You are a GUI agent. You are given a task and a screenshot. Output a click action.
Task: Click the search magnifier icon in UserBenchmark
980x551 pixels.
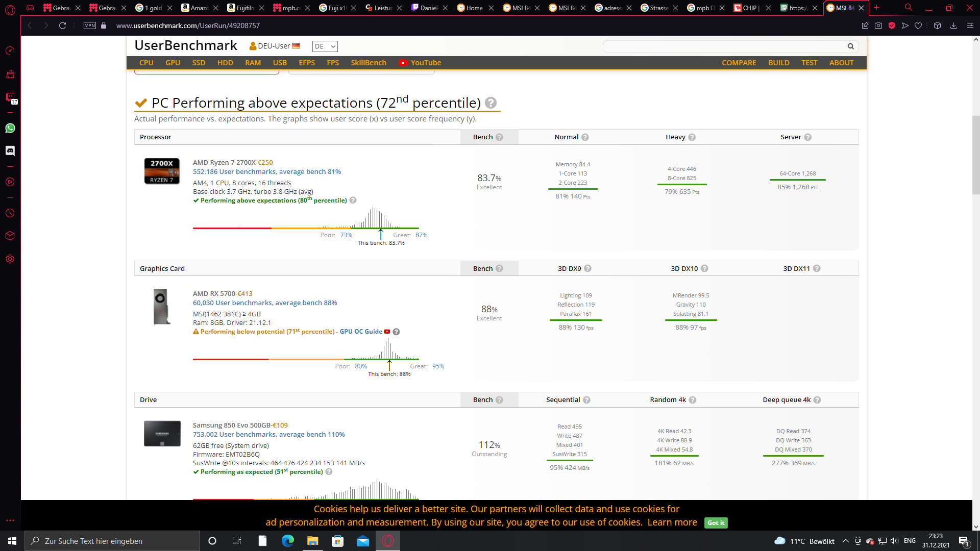pos(851,46)
